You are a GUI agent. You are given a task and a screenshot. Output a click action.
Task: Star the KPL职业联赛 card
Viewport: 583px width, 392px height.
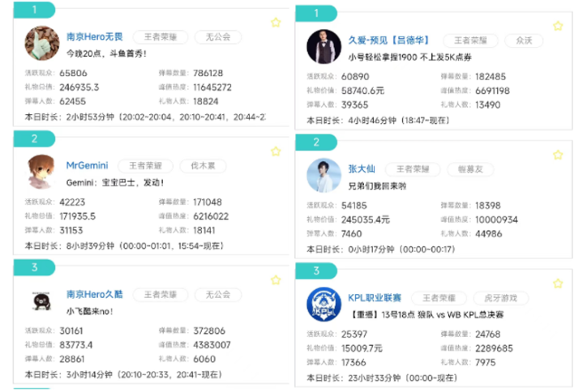click(x=558, y=283)
